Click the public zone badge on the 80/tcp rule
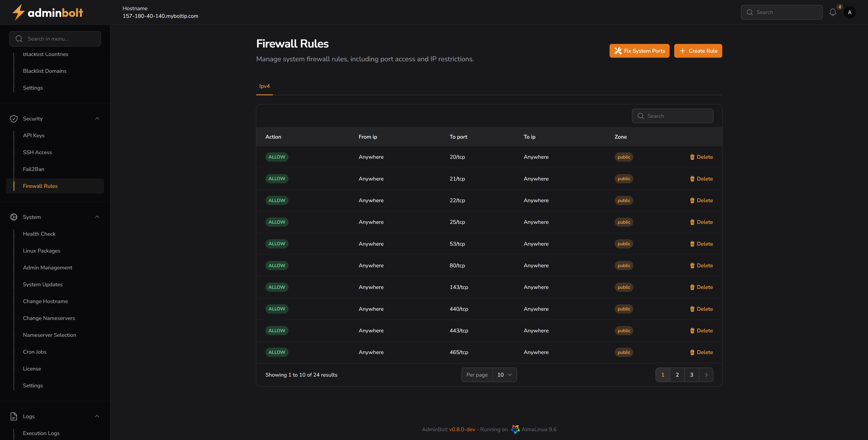This screenshot has width=868, height=440. (x=624, y=265)
